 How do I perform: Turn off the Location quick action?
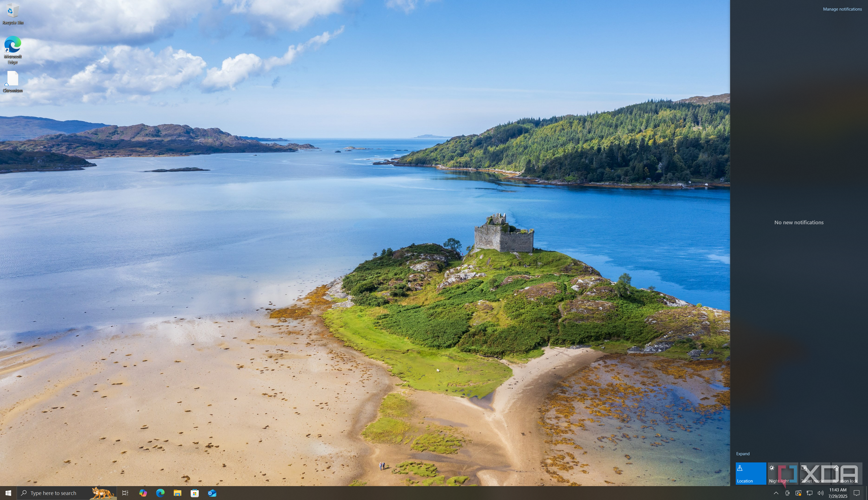[751, 474]
